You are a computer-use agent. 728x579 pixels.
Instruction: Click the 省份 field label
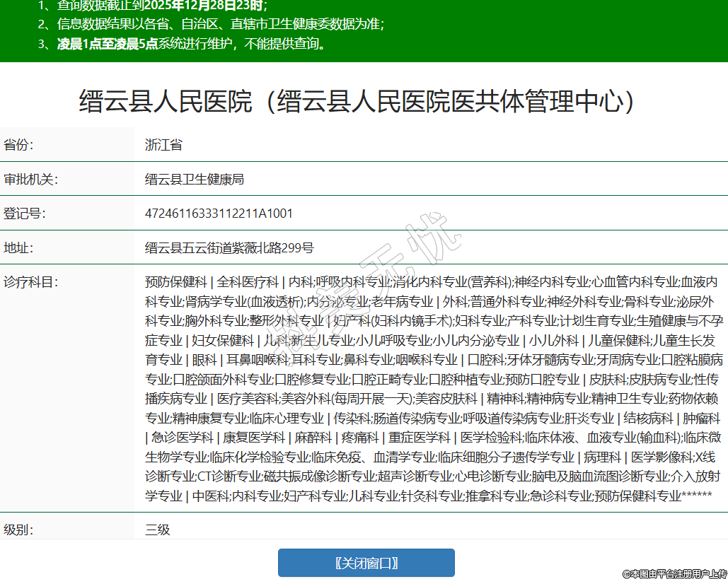[18, 146]
